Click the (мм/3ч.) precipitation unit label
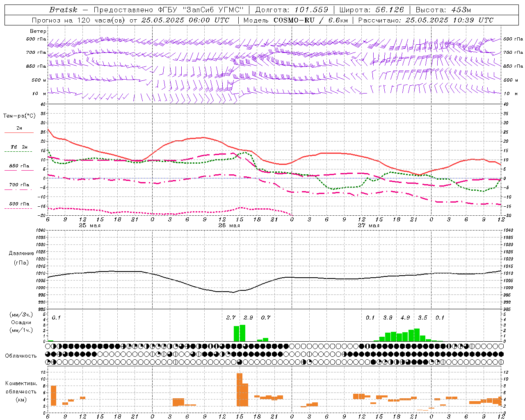 (x=21, y=315)
